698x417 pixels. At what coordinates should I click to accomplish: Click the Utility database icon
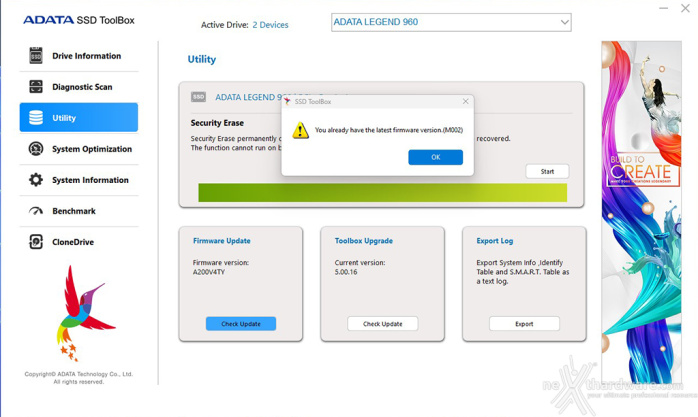pos(36,117)
